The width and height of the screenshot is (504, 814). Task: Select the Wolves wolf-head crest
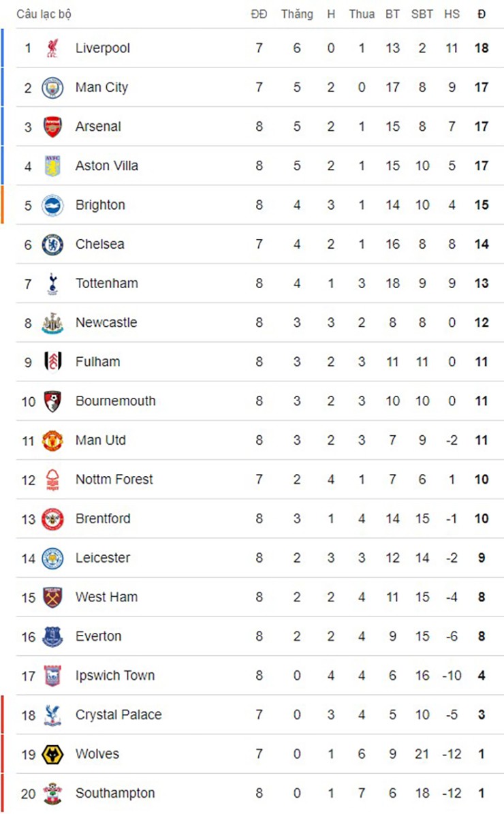click(x=52, y=754)
